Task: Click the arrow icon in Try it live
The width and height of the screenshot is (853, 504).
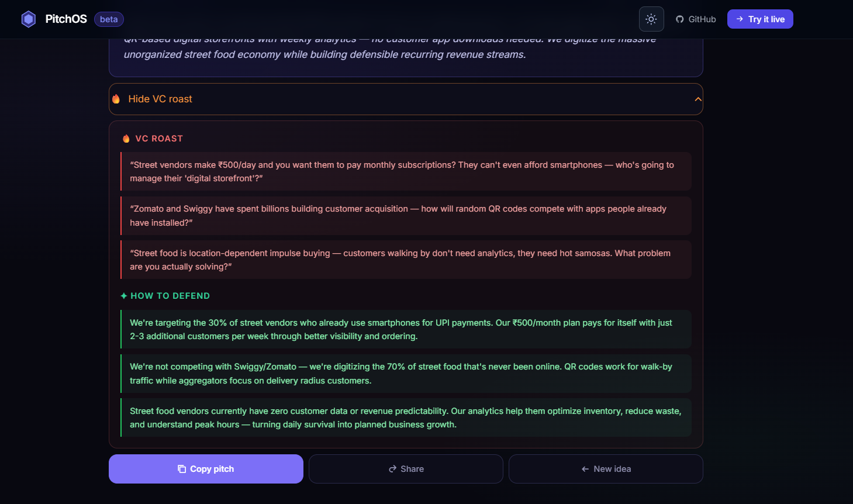Action: 740,19
